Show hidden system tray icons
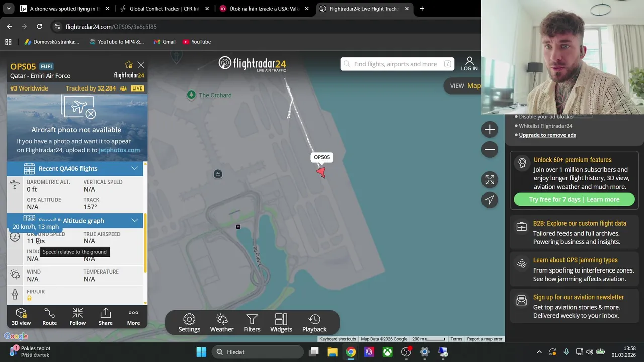644x362 pixels. (x=539, y=352)
